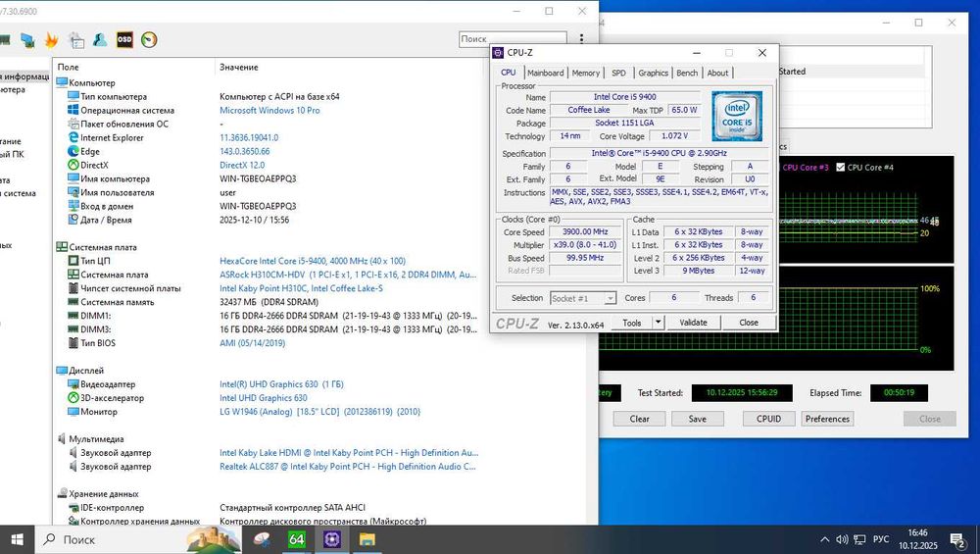Open the Windows Start menu

coord(17,539)
